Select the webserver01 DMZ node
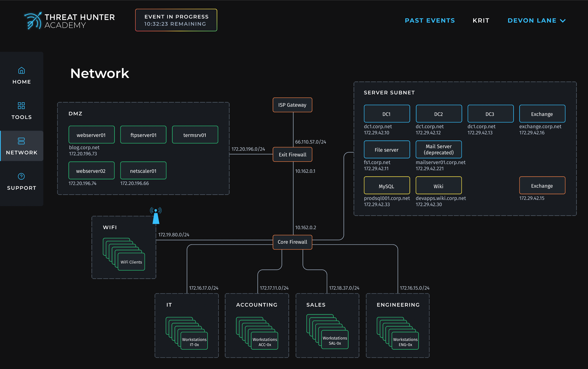Viewport: 588px width, 369px height. pos(92,135)
